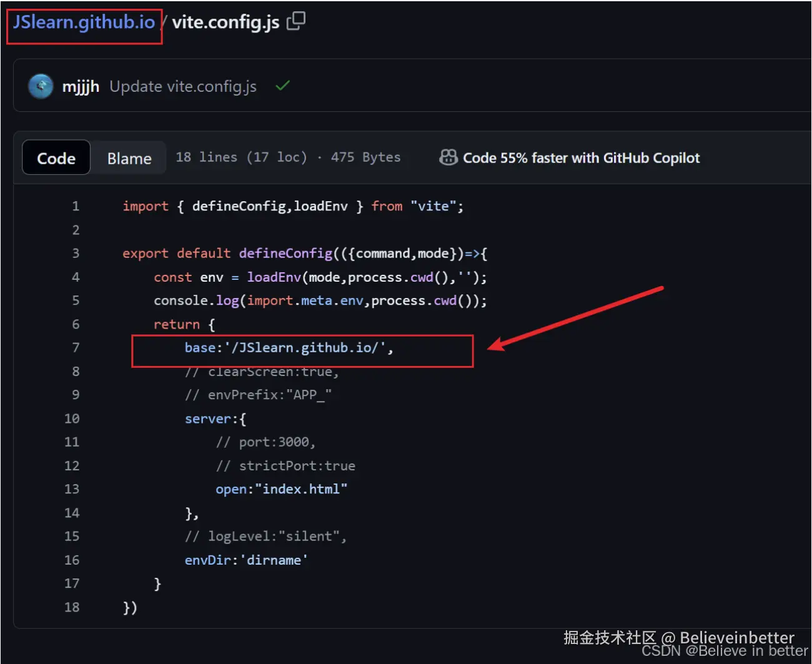Click the 'console.log(import.meta.env' line
The image size is (812, 664).
pos(320,301)
